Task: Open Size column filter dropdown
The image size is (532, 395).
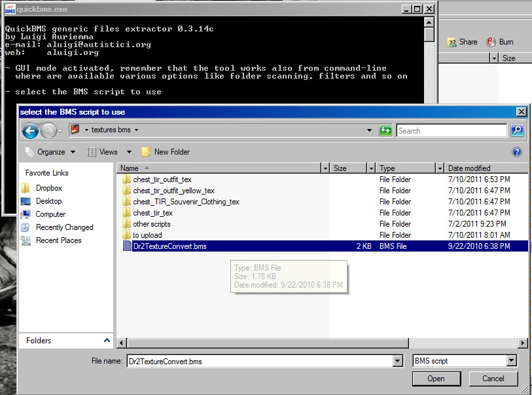Action: click(x=371, y=168)
